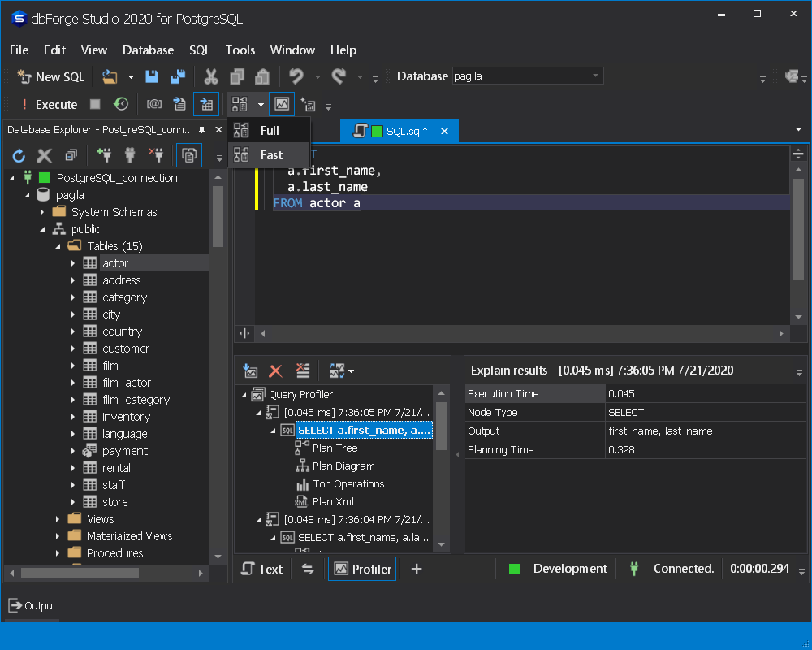Close the SQL.sql tab
812x650 pixels.
444,131
